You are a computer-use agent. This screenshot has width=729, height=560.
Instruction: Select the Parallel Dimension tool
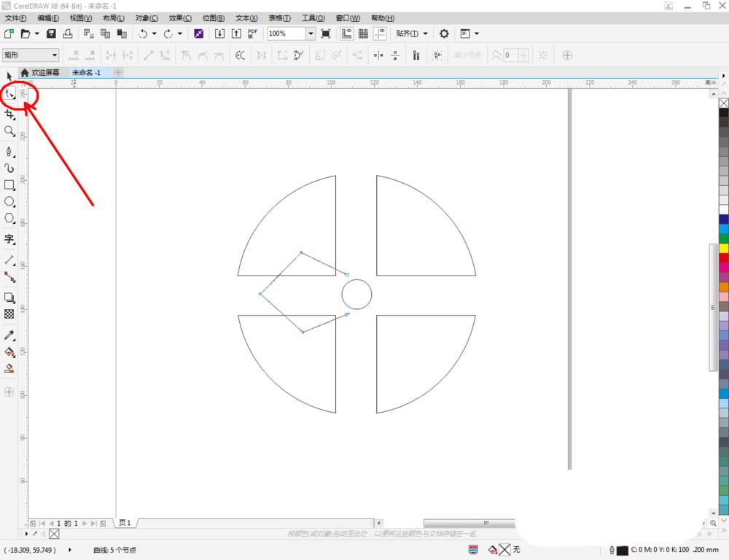[9, 260]
